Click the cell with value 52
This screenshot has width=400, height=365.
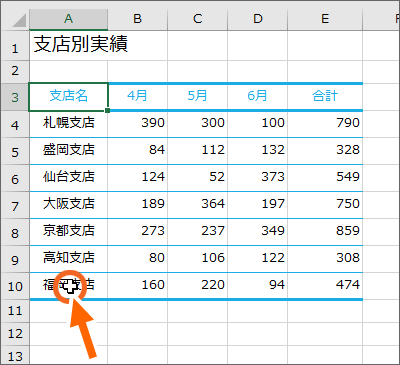(197, 178)
